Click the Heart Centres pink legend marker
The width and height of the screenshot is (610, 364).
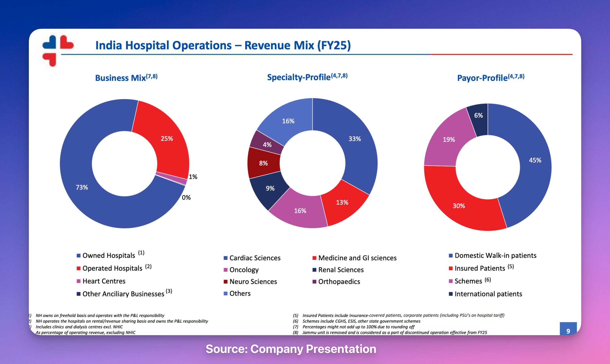(x=78, y=281)
